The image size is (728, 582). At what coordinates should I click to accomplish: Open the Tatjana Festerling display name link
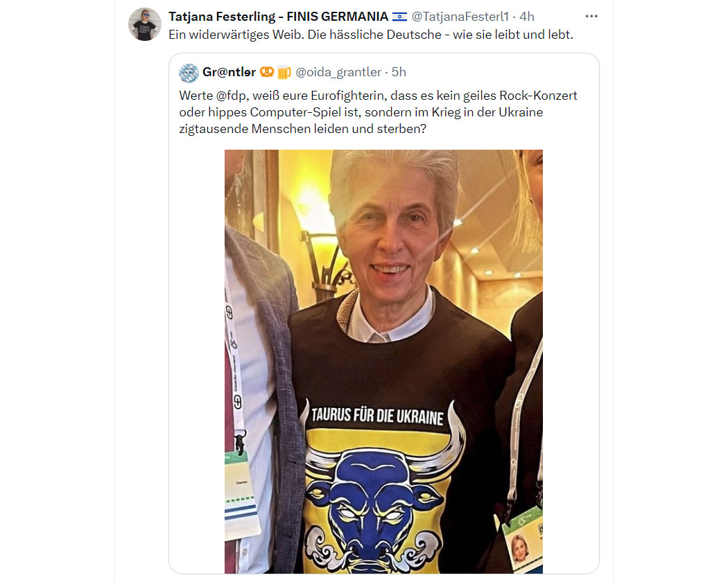point(278,17)
